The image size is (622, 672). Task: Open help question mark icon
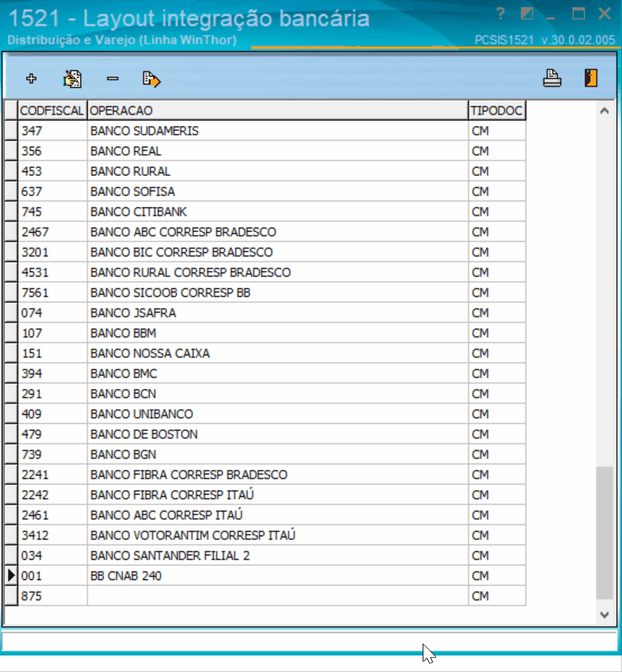coord(501,14)
